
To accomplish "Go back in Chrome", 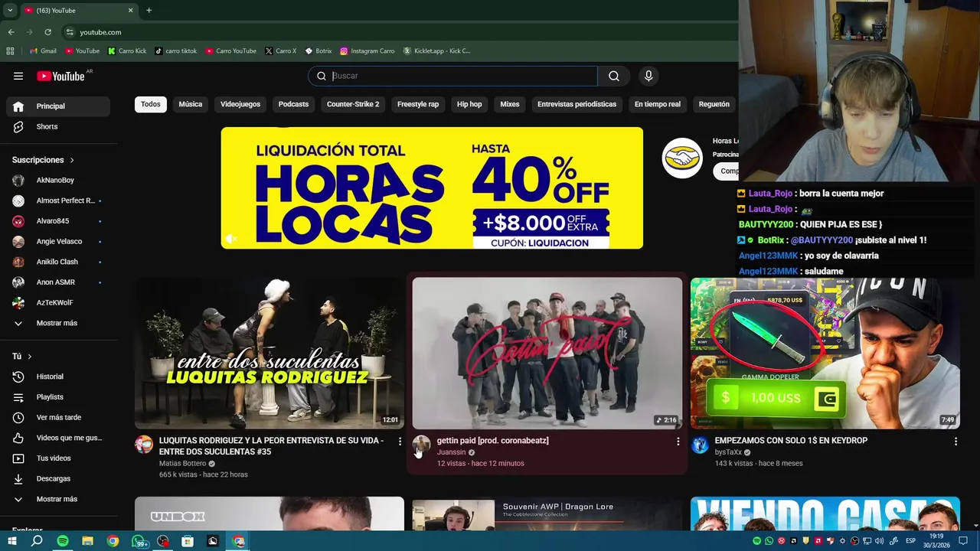I will (11, 32).
